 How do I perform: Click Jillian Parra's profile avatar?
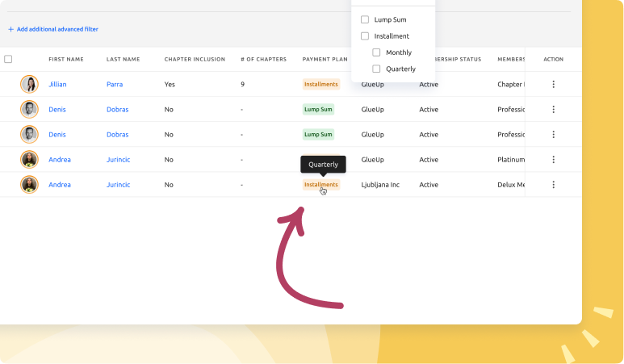[x=29, y=84]
